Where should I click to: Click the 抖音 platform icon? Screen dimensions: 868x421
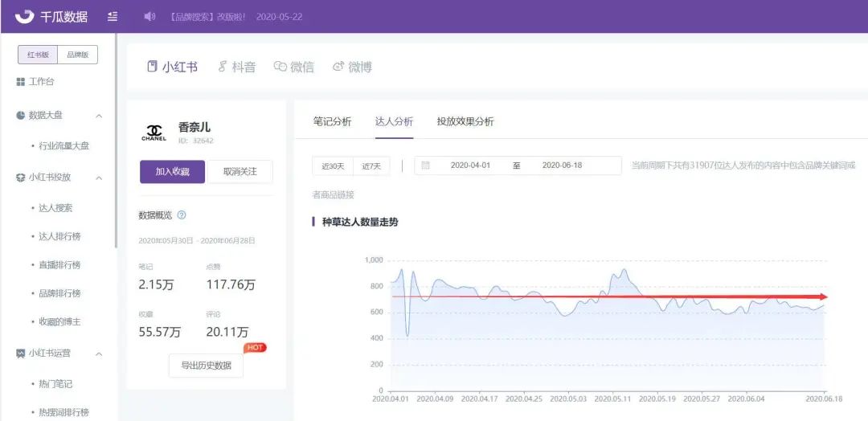(x=223, y=67)
